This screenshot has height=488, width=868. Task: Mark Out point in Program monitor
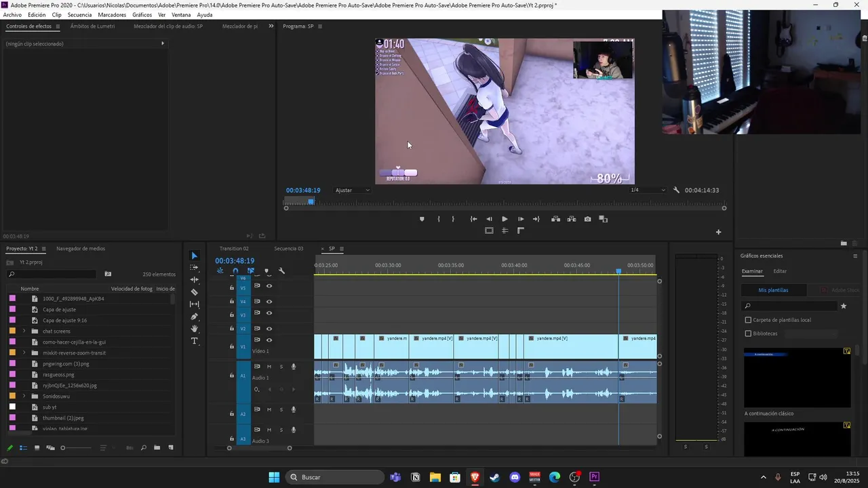[453, 219]
